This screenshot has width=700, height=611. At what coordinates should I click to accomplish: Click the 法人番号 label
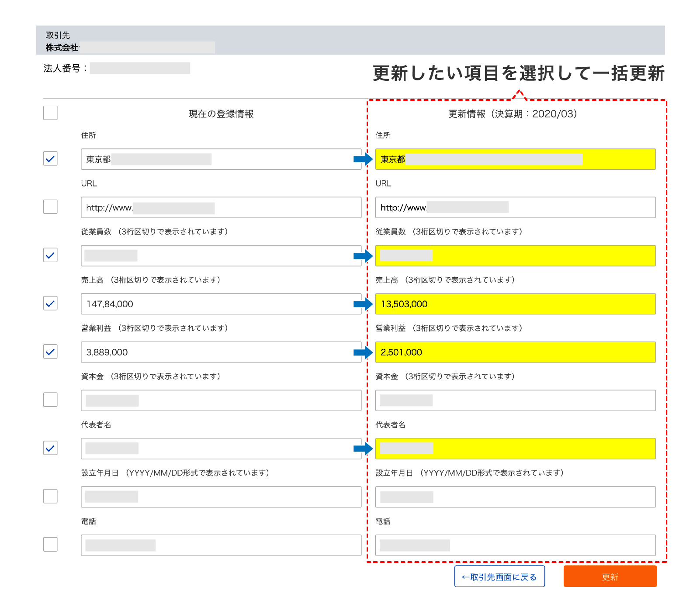(65, 68)
